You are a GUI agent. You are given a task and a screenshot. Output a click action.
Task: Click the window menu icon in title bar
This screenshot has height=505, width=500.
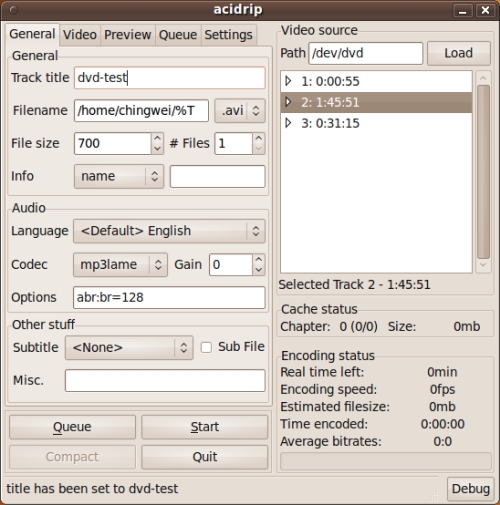pos(13,10)
